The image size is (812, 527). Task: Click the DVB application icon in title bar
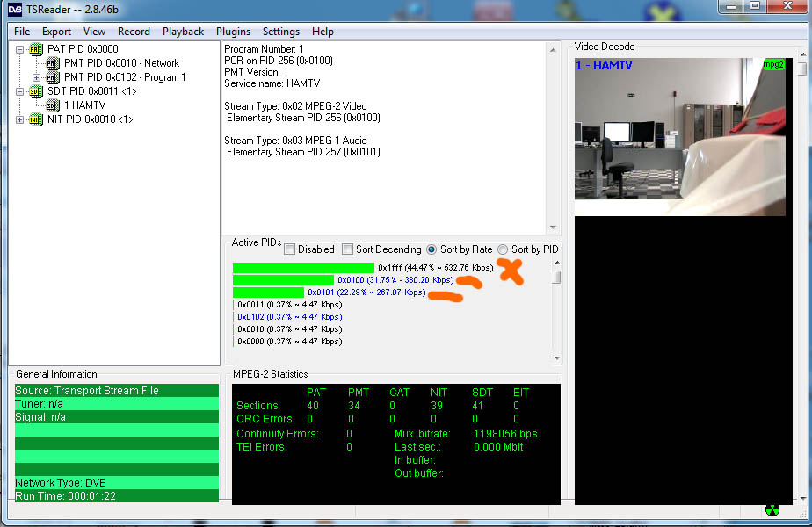13,9
